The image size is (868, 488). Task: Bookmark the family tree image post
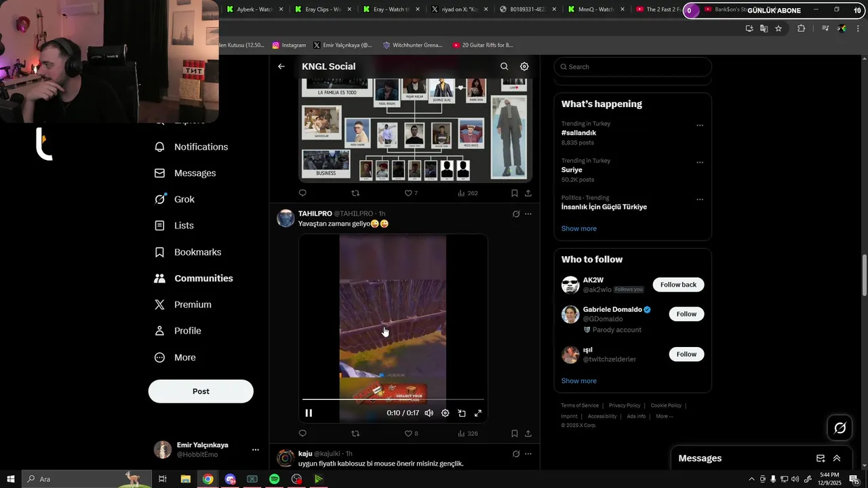pos(515,193)
